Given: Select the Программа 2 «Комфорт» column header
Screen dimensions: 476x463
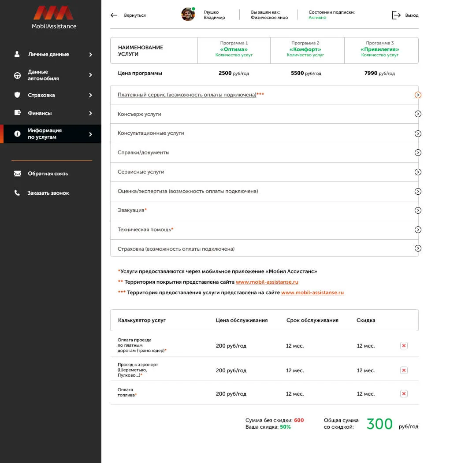Looking at the screenshot, I should (x=305, y=49).
